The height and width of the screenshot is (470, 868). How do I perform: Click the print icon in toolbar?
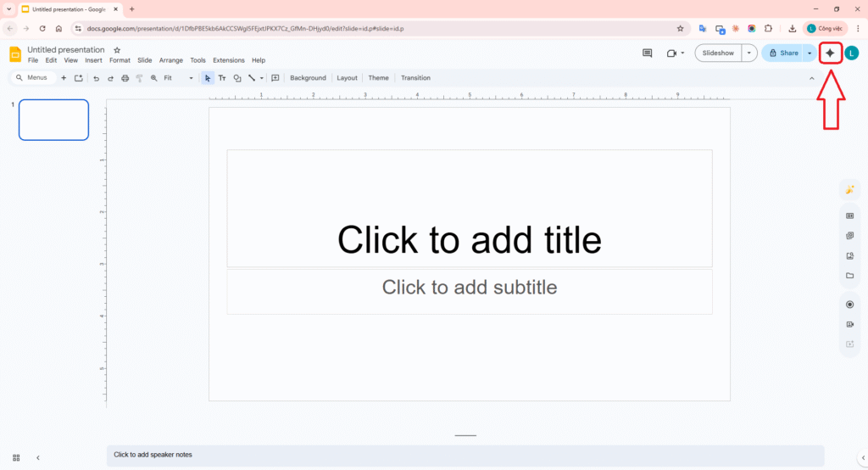pos(125,78)
